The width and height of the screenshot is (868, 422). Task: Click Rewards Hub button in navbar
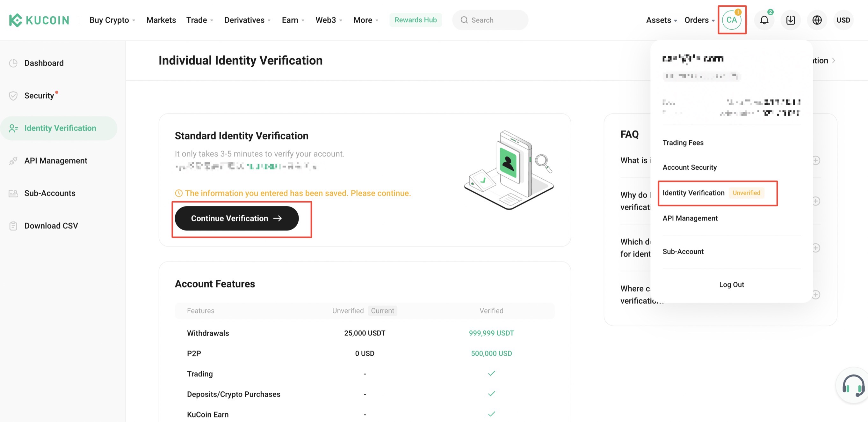point(416,20)
